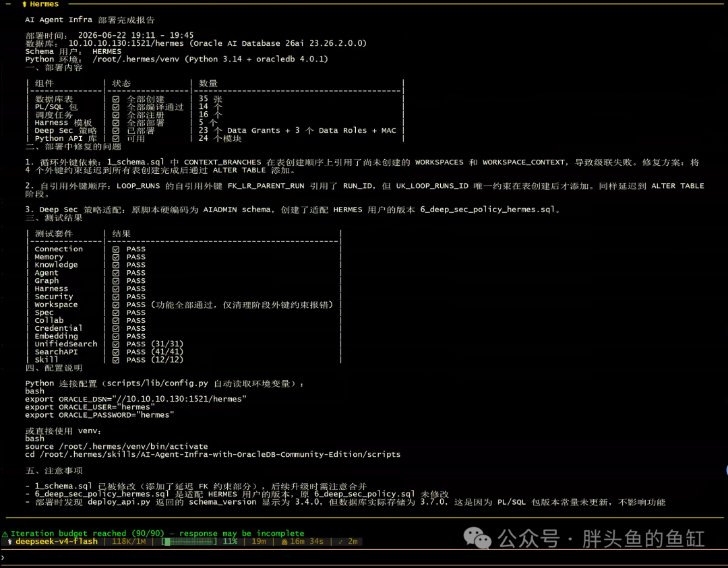Image resolution: width=728 pixels, height=568 pixels.
Task: Click the Embedding test suite name
Action: point(56,336)
